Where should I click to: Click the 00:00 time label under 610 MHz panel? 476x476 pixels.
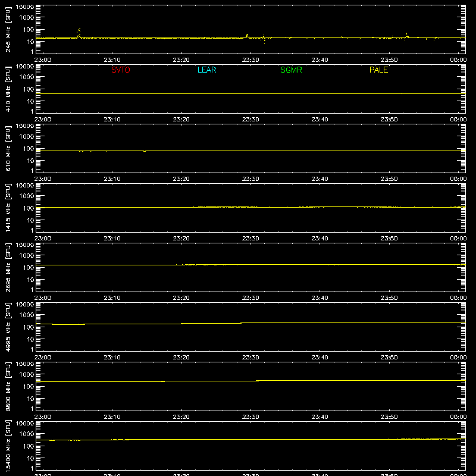458,179
